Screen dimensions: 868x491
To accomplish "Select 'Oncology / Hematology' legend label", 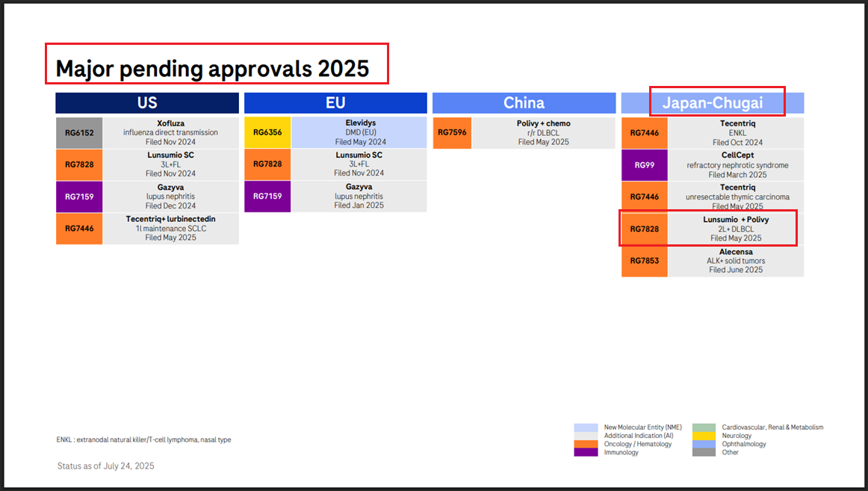I will (638, 444).
